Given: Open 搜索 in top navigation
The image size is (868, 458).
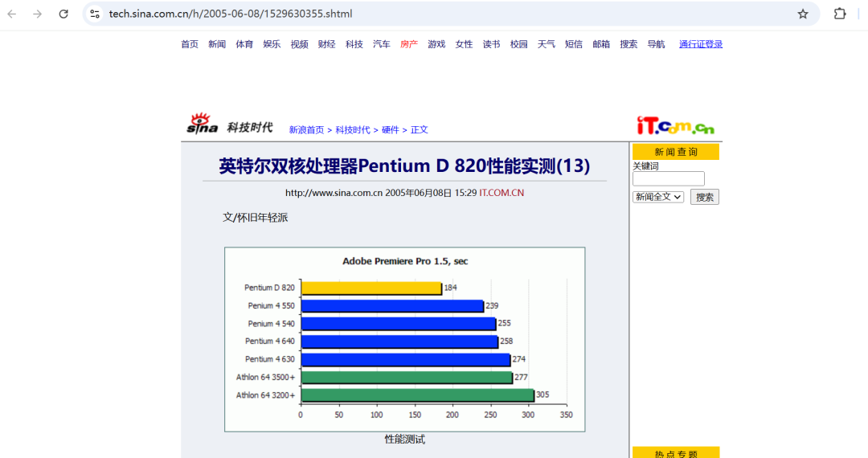Looking at the screenshot, I should 628,44.
